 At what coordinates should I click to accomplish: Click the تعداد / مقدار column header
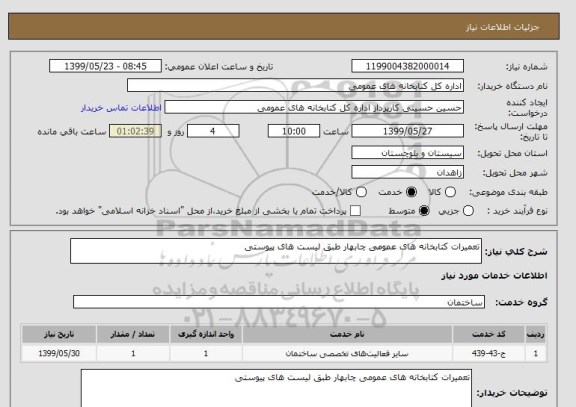click(133, 334)
